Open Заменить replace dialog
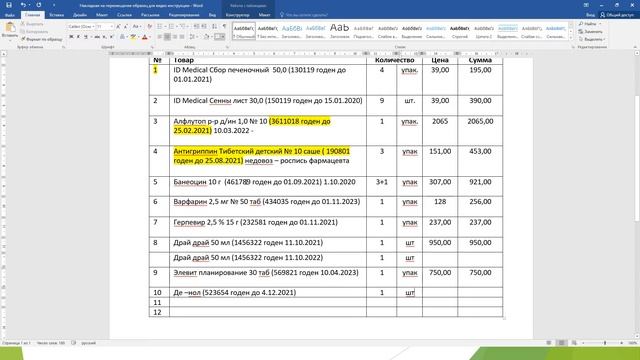 pyautogui.click(x=591, y=31)
